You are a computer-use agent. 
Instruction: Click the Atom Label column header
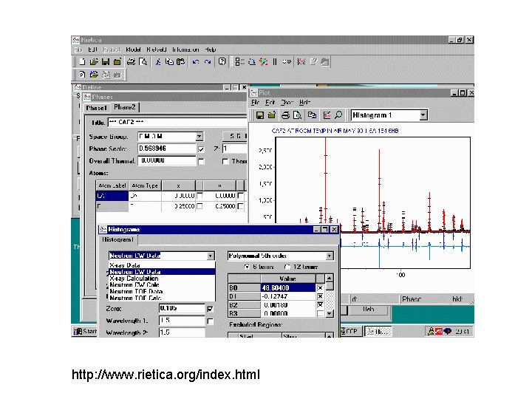(x=112, y=185)
